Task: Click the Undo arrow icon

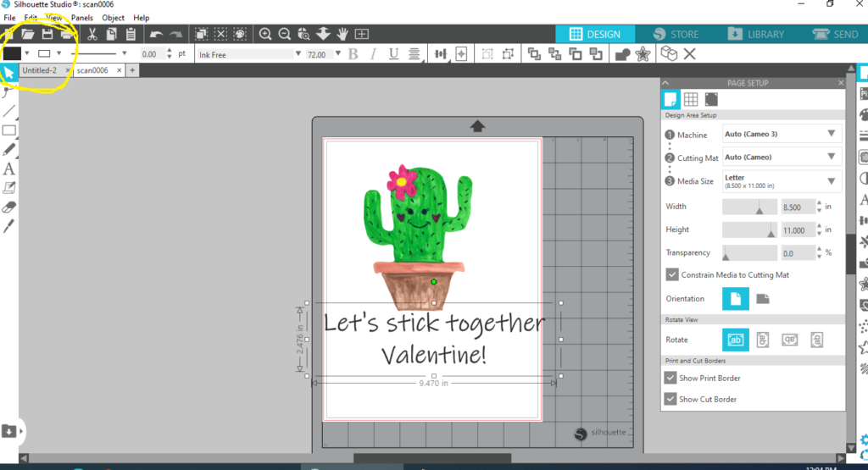Action: point(156,34)
